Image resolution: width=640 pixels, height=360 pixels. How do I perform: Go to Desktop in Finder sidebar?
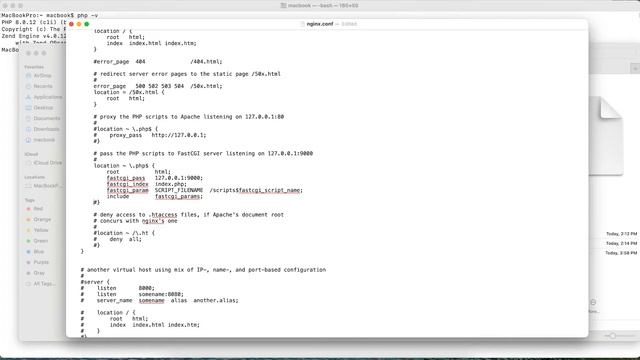click(39, 108)
